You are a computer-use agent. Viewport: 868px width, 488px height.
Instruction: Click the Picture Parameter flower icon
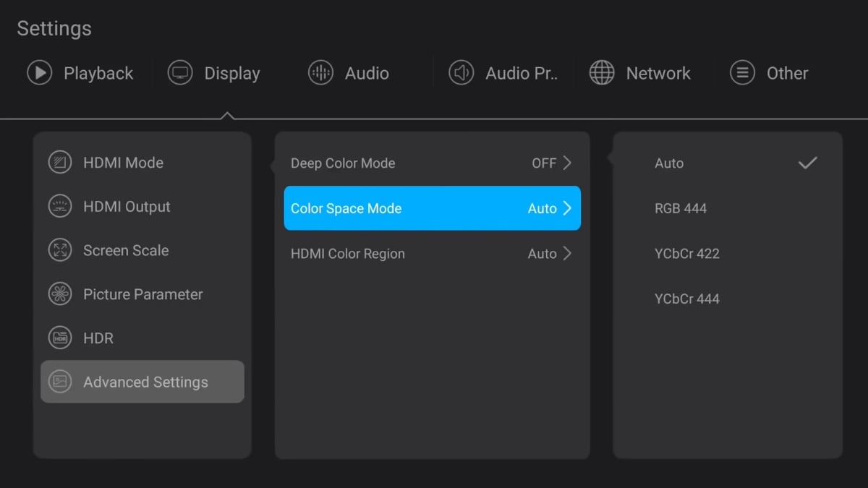click(60, 294)
